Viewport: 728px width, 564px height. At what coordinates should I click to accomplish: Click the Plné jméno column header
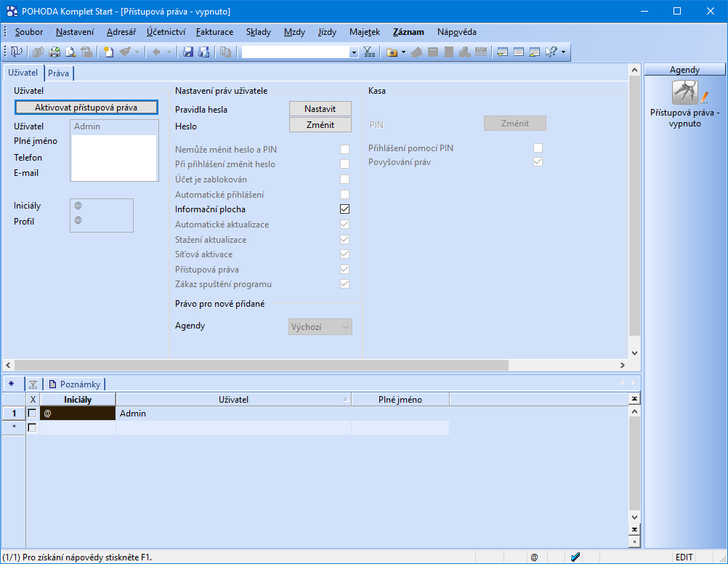pos(400,400)
